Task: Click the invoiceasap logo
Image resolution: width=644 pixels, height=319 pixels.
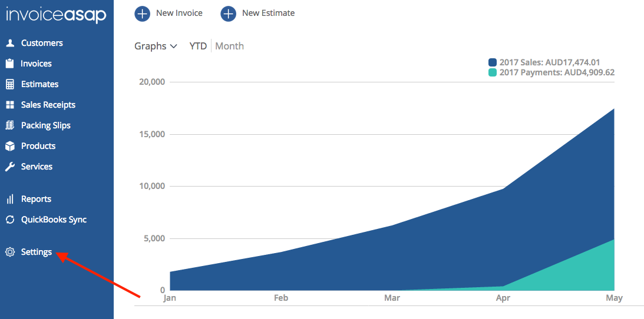Action: tap(56, 15)
